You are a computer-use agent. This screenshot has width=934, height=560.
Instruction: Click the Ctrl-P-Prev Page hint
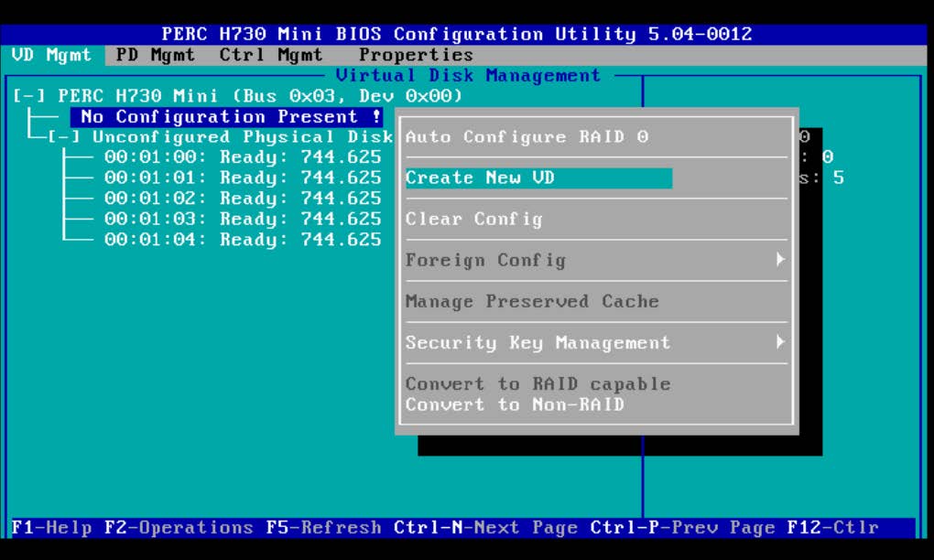(682, 528)
